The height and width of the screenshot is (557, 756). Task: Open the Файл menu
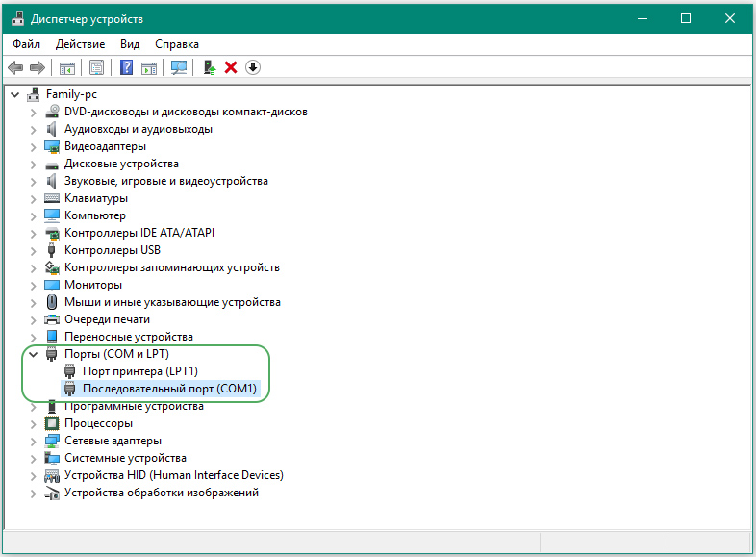pos(27,44)
